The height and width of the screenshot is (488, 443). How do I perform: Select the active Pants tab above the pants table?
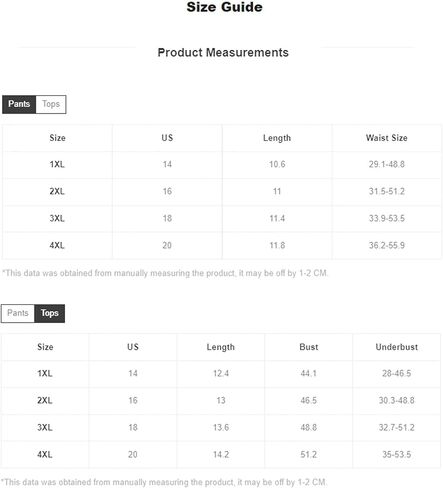click(19, 104)
